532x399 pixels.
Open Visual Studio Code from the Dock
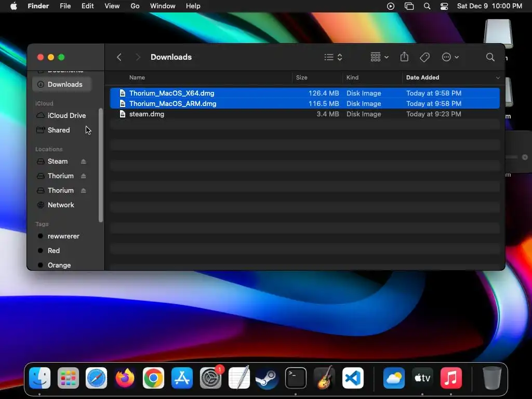[353, 378]
